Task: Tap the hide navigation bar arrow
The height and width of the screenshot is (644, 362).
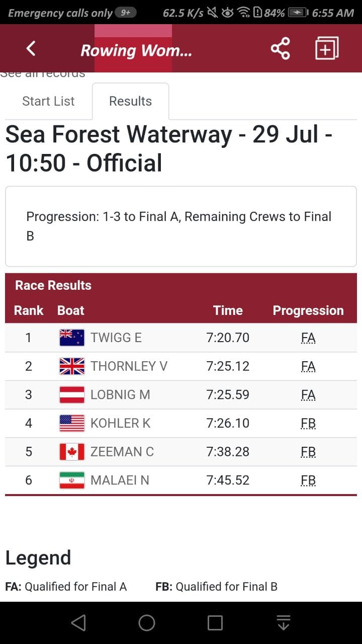Action: [284, 623]
